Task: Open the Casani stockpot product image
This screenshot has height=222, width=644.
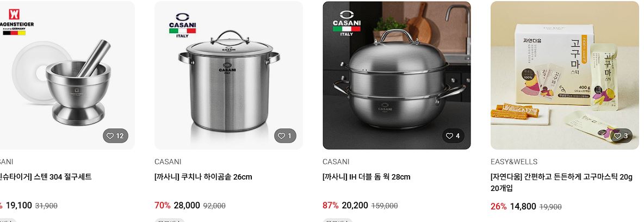Action: click(x=229, y=75)
